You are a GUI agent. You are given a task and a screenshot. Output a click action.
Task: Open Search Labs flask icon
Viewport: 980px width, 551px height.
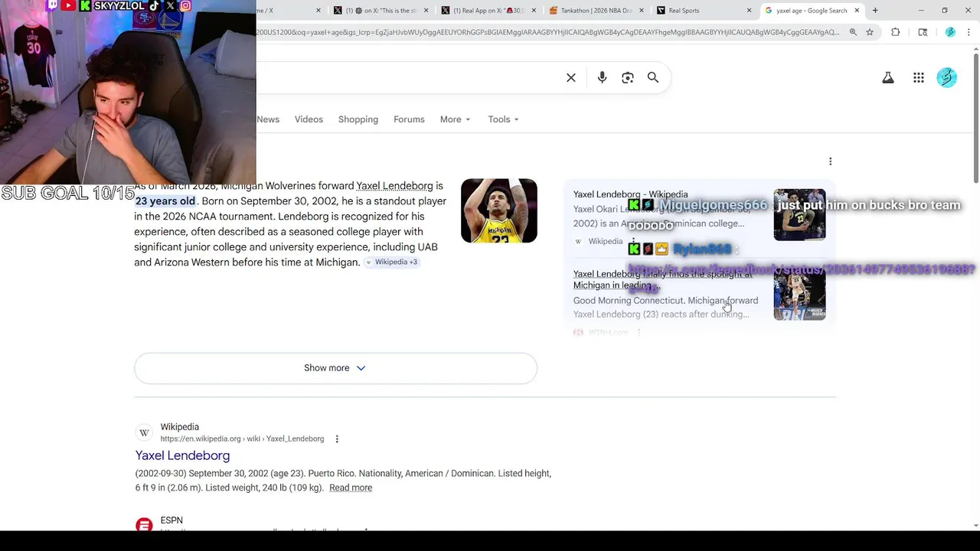click(x=888, y=77)
